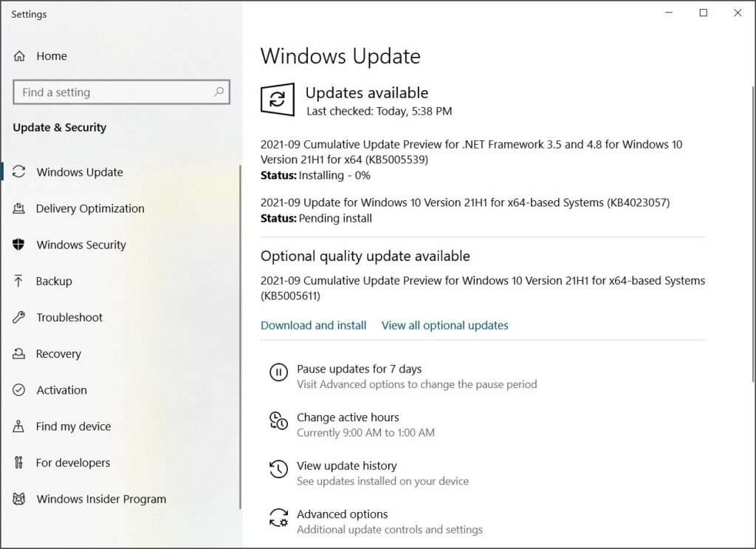756x549 pixels.
Task: Click the Installing - 0% status line
Action: pos(315,175)
